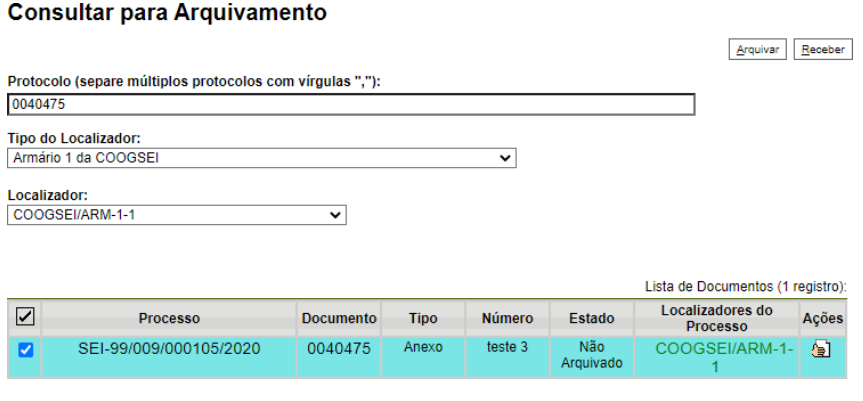Click the Não Arquivado status cell
The width and height of the screenshot is (863, 401).
(x=591, y=356)
